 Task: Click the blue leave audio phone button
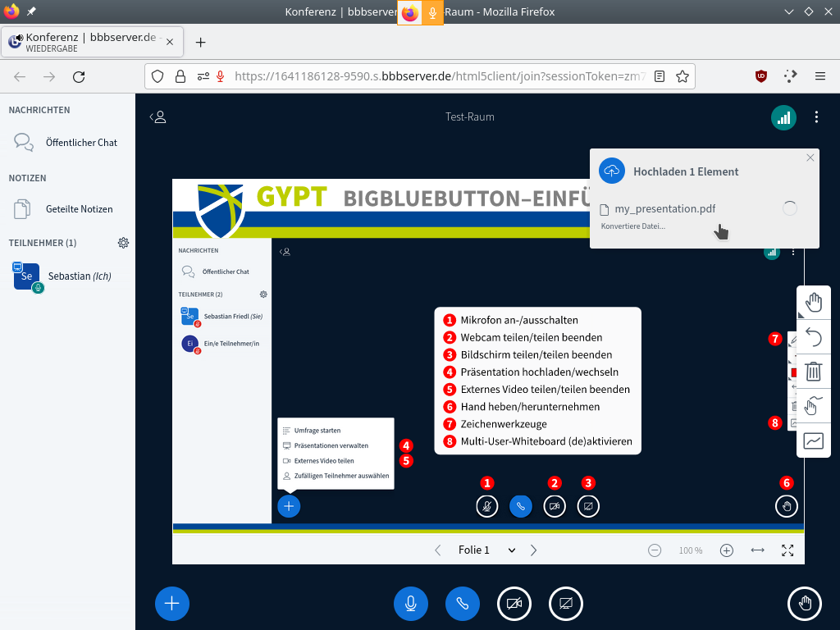463,604
